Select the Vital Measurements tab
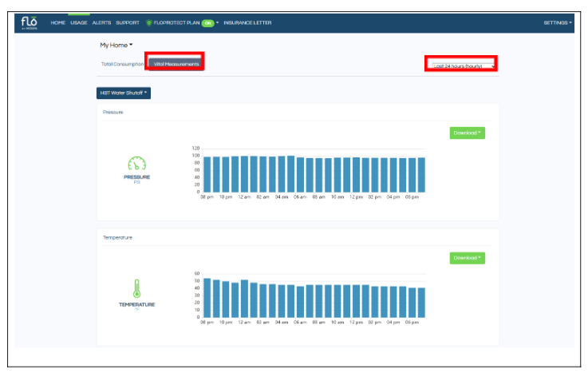The image size is (588, 373). (176, 64)
